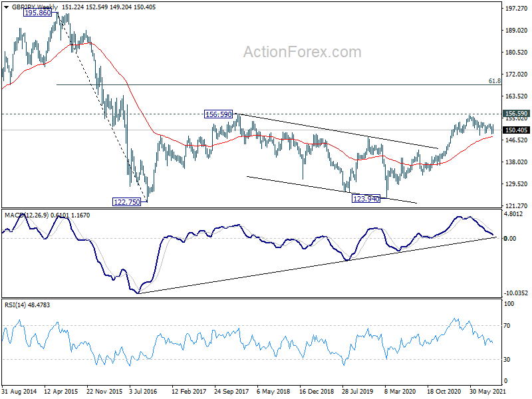Click the current price 150.405 axis marker
This screenshot has width=532, height=399.
tap(516, 130)
